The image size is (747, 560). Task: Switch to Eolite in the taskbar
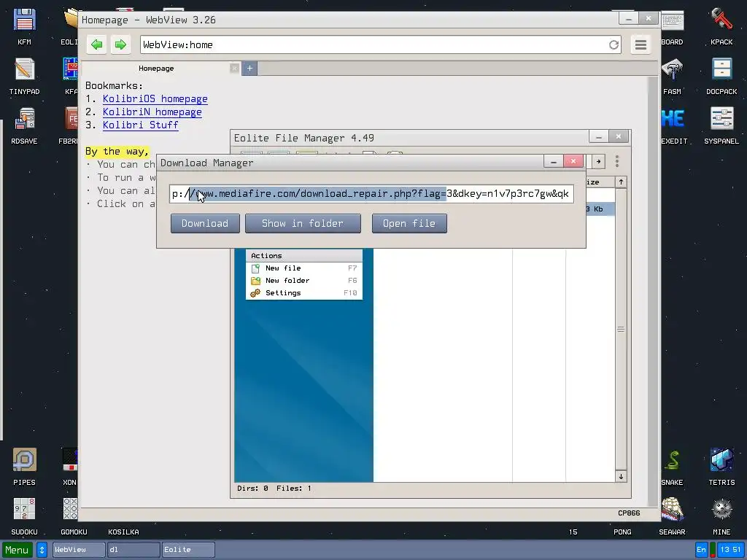click(188, 550)
